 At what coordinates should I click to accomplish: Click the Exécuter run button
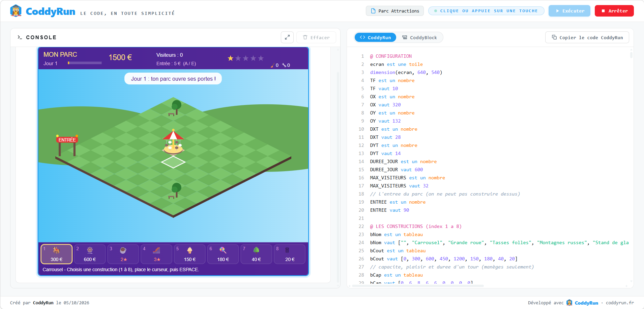569,11
